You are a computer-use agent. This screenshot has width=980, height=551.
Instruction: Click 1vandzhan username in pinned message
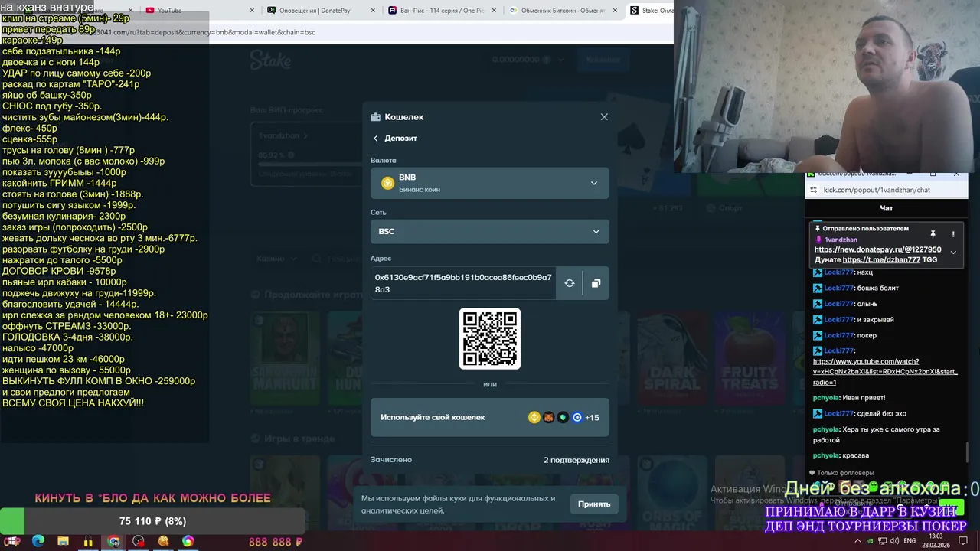click(x=841, y=240)
